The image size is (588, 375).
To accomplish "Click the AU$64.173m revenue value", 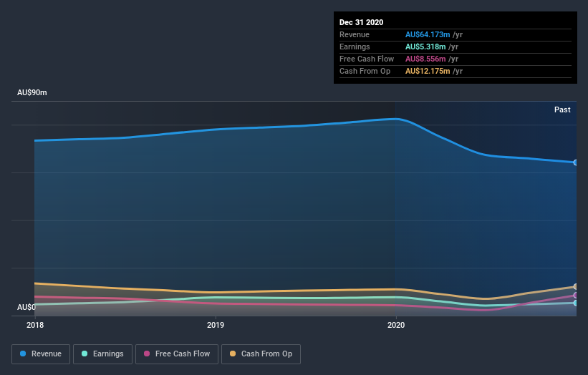I will tap(428, 34).
